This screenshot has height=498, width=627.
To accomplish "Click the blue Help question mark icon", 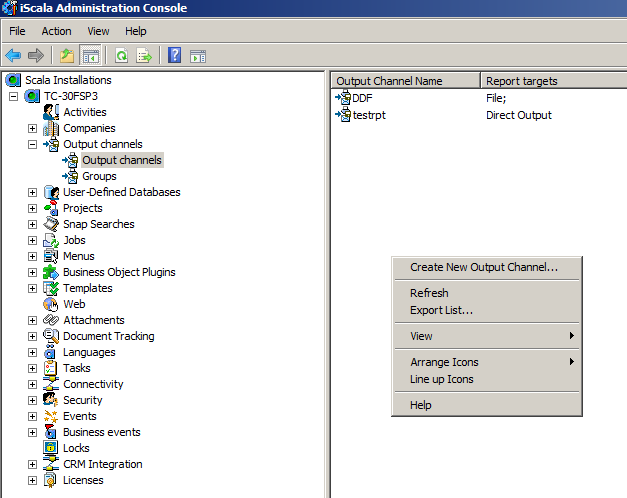I will click(x=174, y=55).
